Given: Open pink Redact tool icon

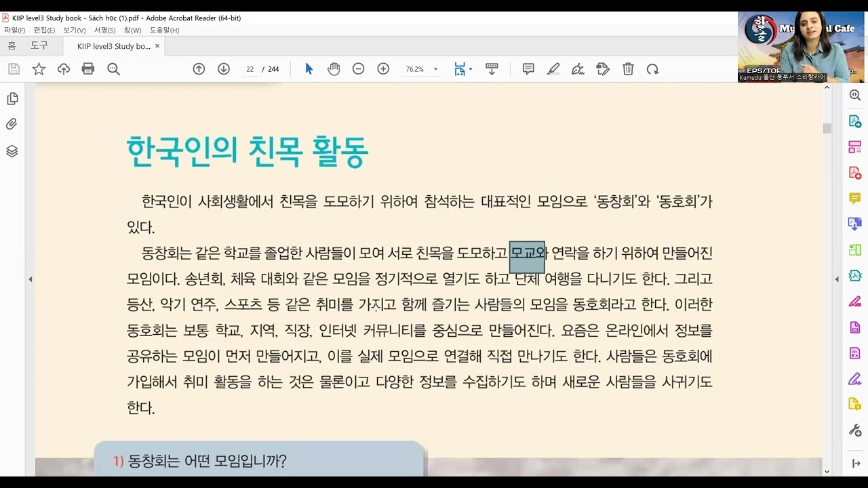Looking at the screenshot, I should point(855,302).
